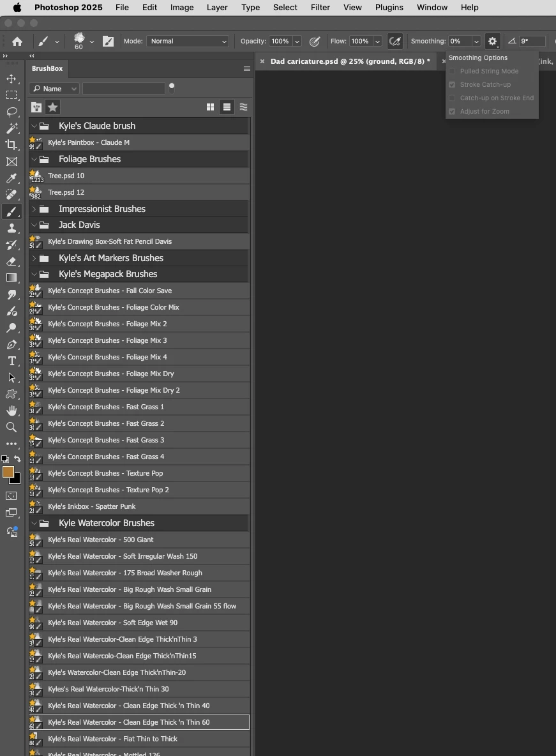Select the Brush tool in toolbar
Image resolution: width=556 pixels, height=756 pixels.
[x=11, y=211]
